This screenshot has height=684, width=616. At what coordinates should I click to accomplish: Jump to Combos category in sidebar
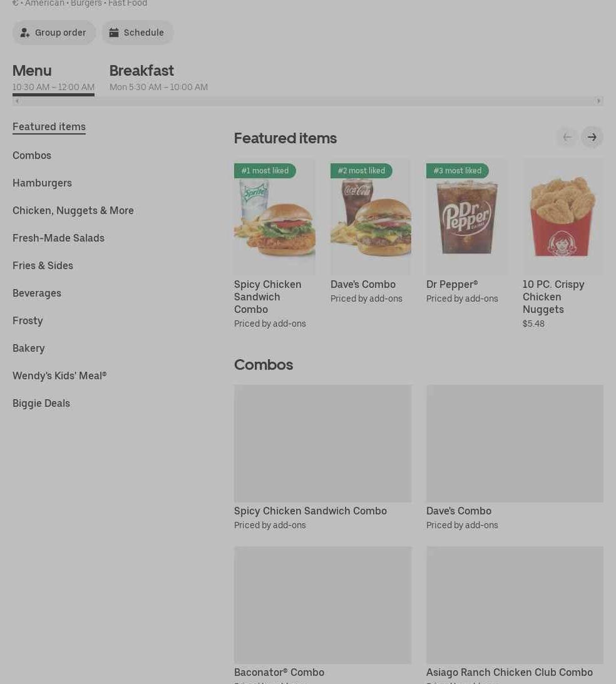[32, 156]
